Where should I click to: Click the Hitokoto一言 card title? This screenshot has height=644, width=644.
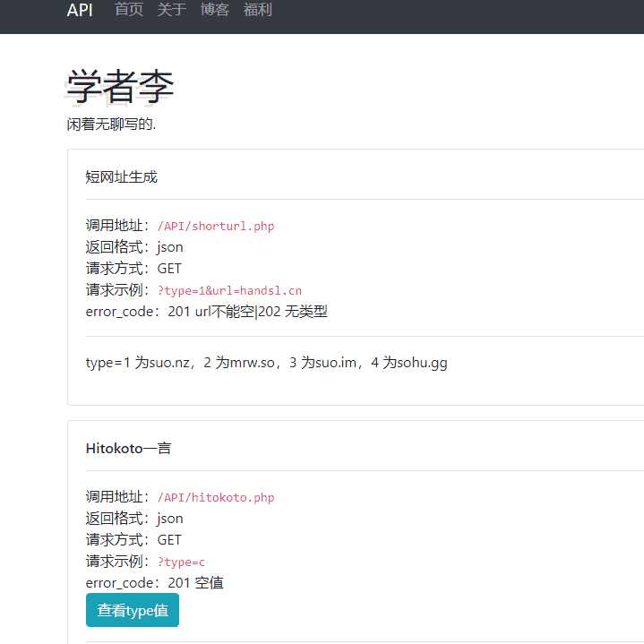click(128, 448)
